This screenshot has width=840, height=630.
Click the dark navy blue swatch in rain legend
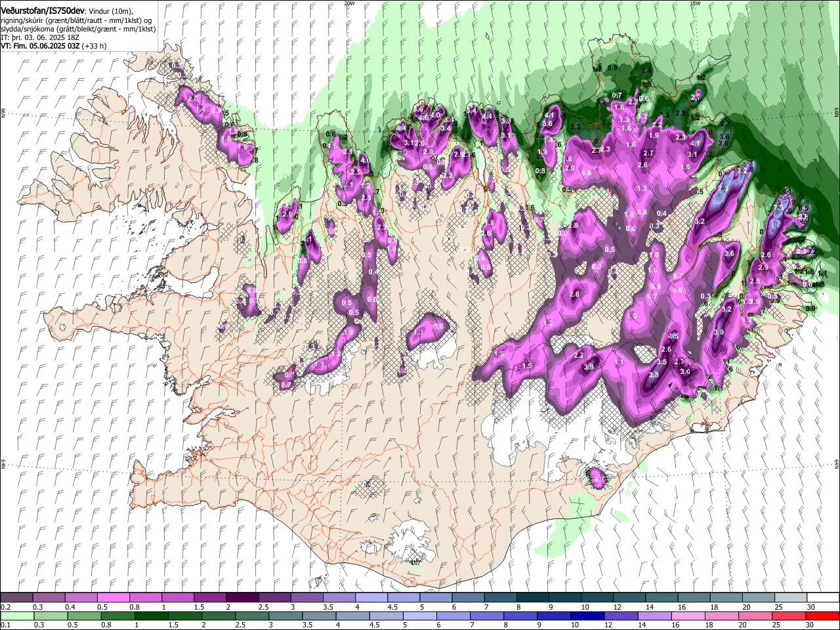coord(586,616)
